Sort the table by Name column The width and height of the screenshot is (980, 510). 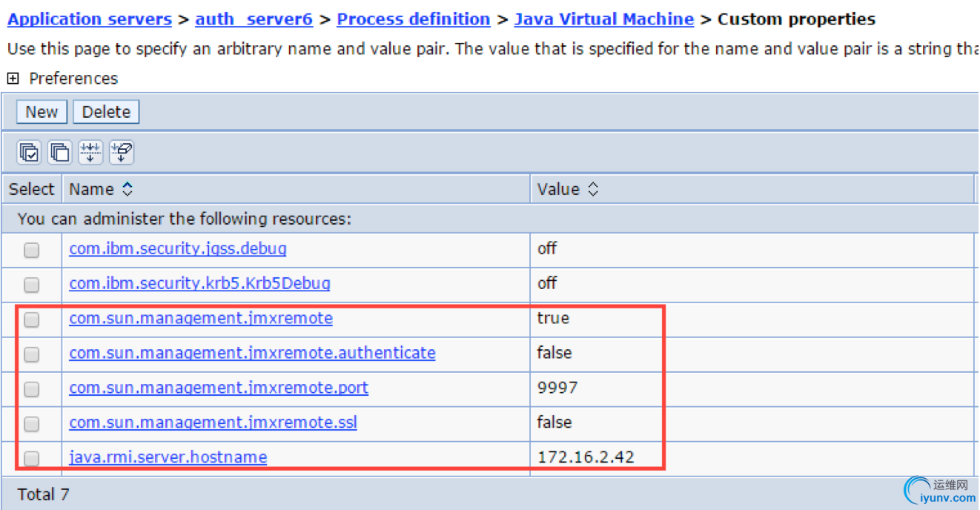tap(128, 190)
